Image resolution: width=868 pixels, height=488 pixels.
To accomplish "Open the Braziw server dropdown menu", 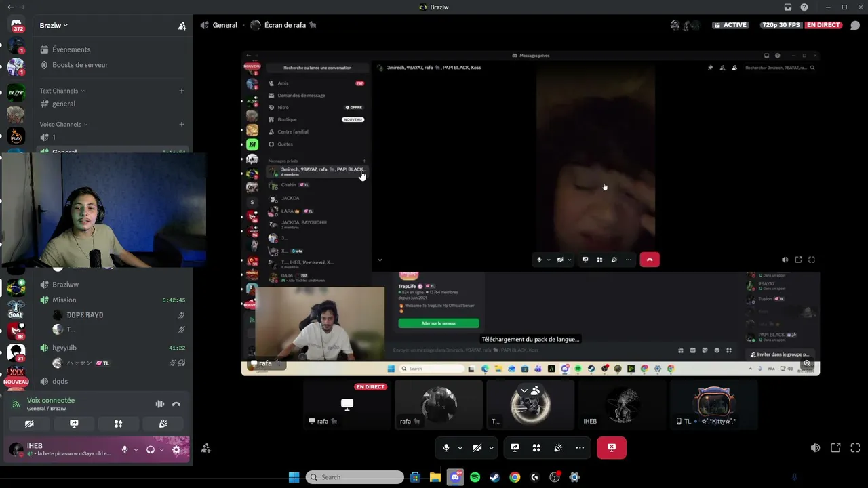I will [54, 26].
